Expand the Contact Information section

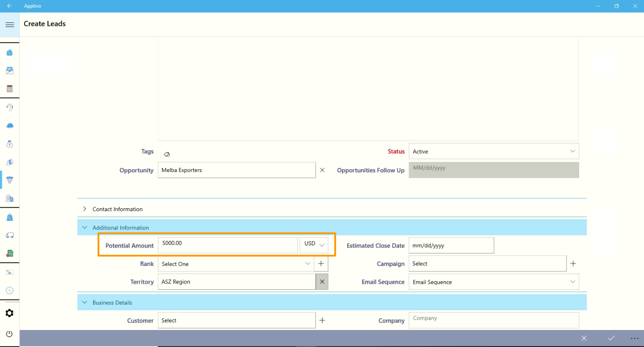[x=117, y=209]
